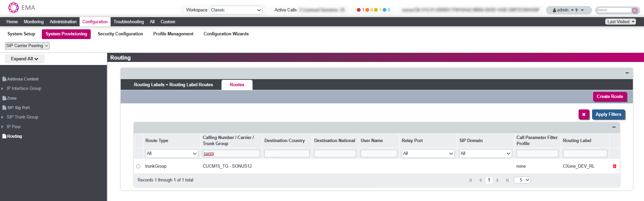644x201 pixels.
Task: Click the Create Route button
Action: coord(610,97)
